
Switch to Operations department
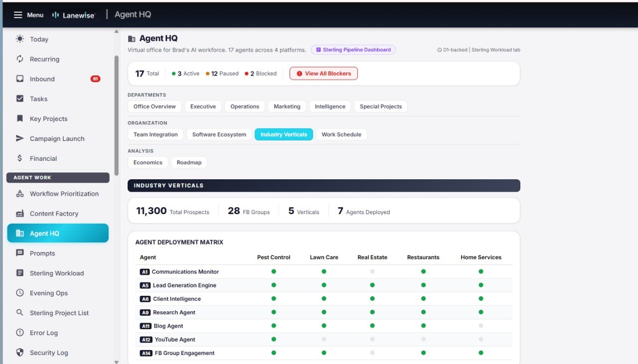tap(245, 107)
